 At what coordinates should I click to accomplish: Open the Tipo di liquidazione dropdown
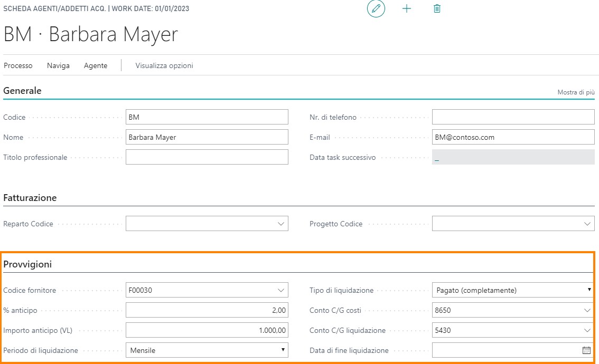589,290
